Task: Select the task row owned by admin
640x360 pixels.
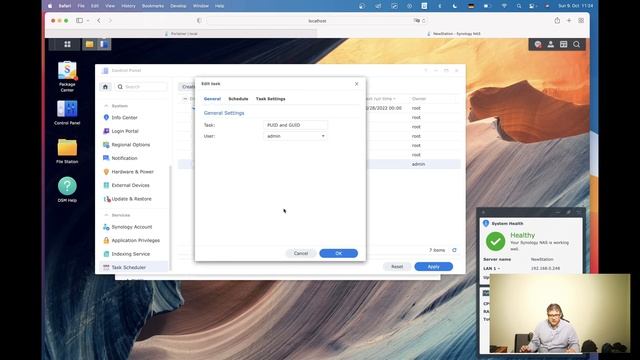Action: tap(319, 164)
